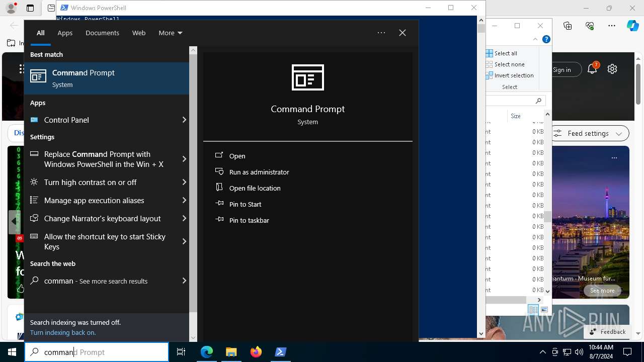
Task: Open File Explorer help question mark icon
Action: [x=546, y=39]
